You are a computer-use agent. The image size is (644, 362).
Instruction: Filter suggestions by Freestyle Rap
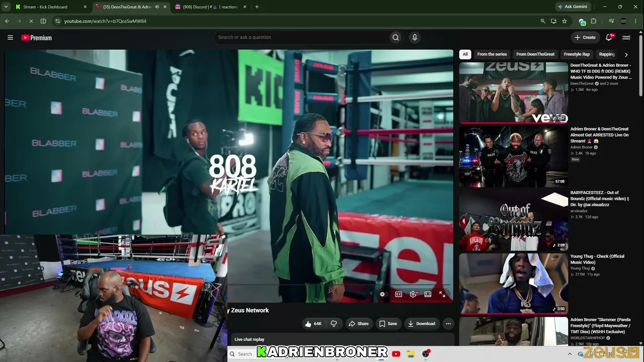(x=577, y=54)
